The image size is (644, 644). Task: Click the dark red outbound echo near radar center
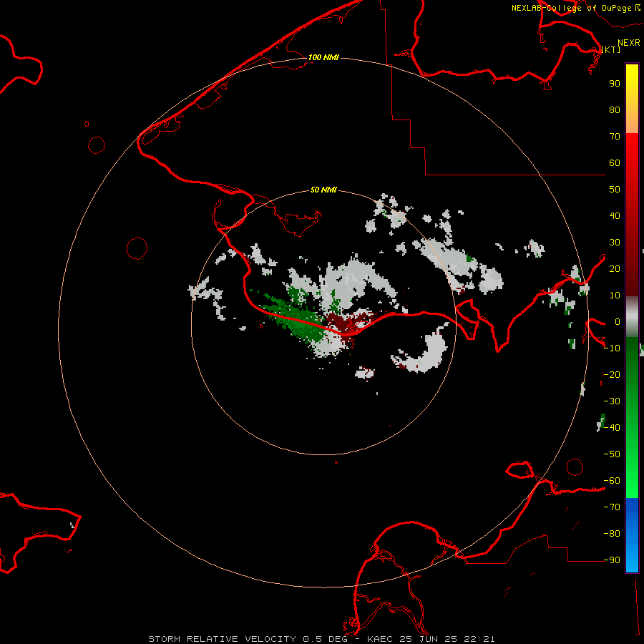347,323
